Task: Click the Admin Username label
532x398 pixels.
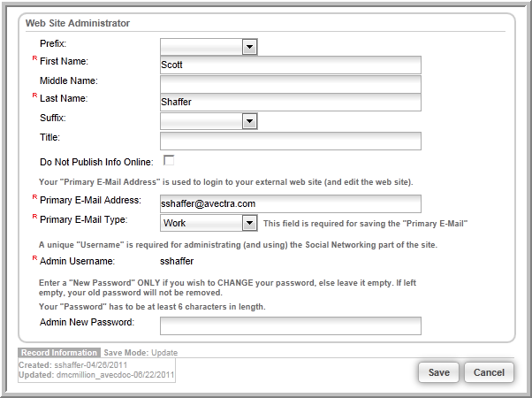Action: coord(78,261)
